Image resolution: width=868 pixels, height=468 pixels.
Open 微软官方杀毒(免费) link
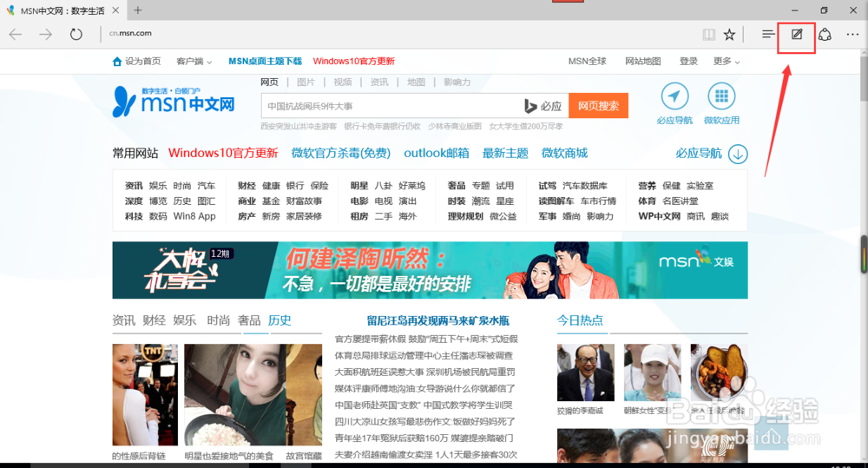(x=341, y=154)
